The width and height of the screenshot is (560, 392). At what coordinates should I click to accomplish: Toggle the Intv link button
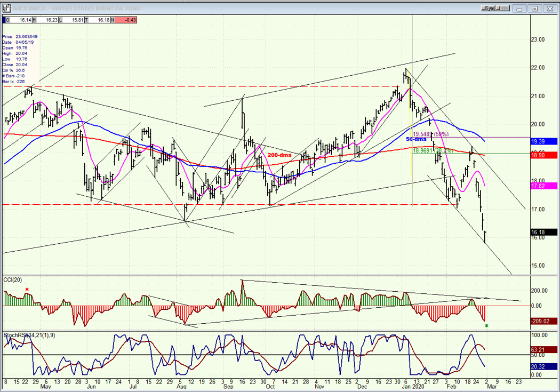click(x=502, y=8)
